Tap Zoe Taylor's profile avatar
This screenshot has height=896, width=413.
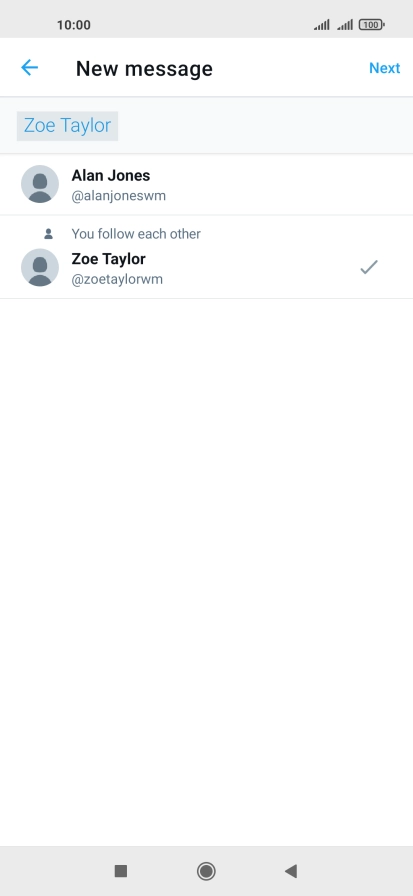[x=40, y=267]
